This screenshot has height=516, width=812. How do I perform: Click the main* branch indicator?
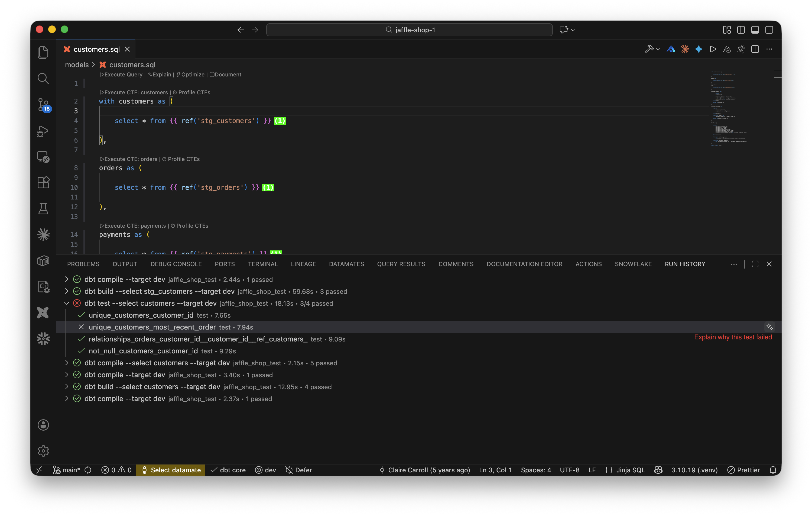[66, 470]
